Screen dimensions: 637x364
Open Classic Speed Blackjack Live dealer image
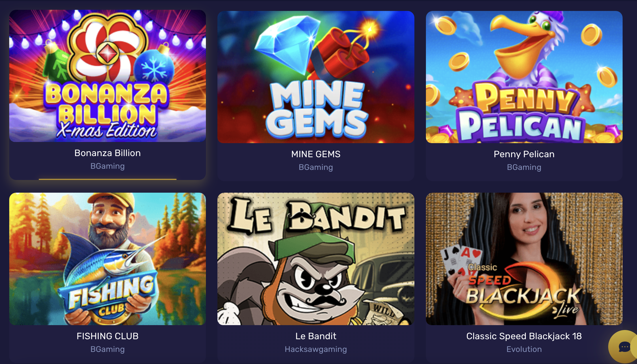point(524,259)
